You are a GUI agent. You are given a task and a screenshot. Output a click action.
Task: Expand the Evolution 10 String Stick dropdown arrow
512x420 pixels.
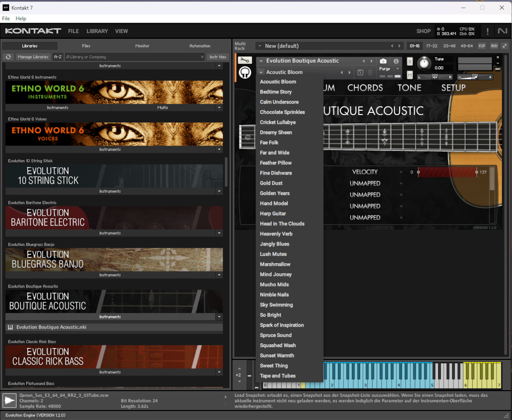click(219, 191)
